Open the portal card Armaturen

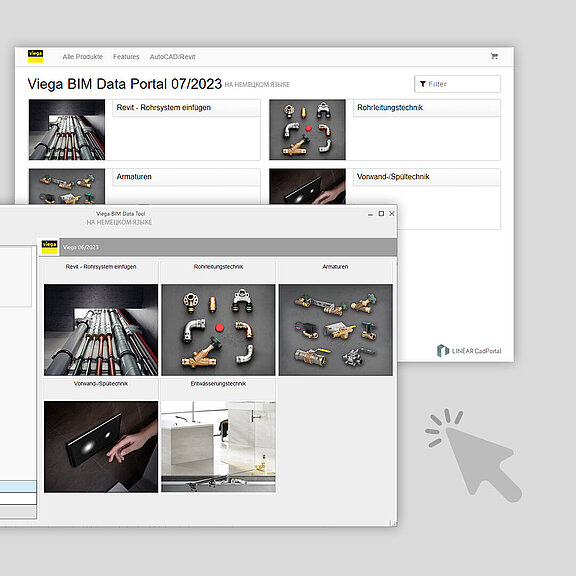point(186,186)
